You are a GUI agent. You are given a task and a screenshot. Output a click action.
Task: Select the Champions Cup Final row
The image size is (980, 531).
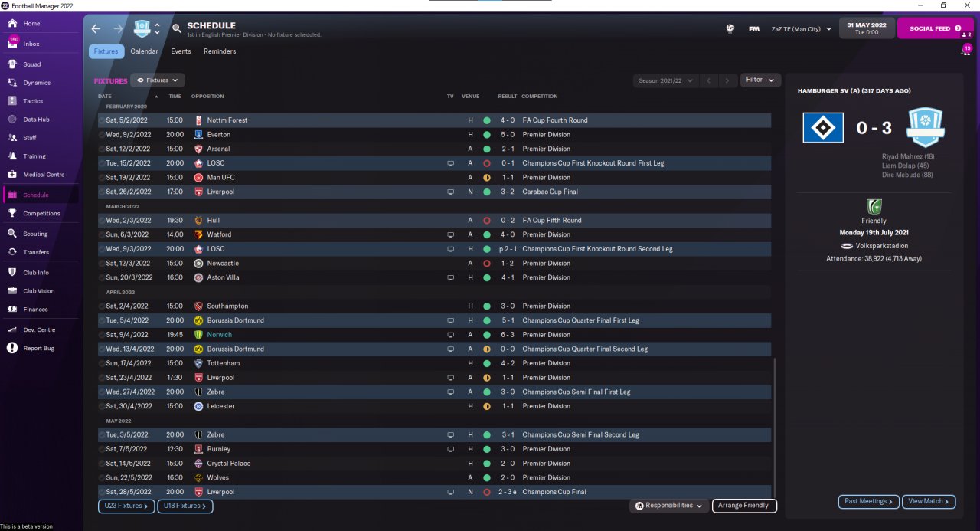click(x=434, y=492)
